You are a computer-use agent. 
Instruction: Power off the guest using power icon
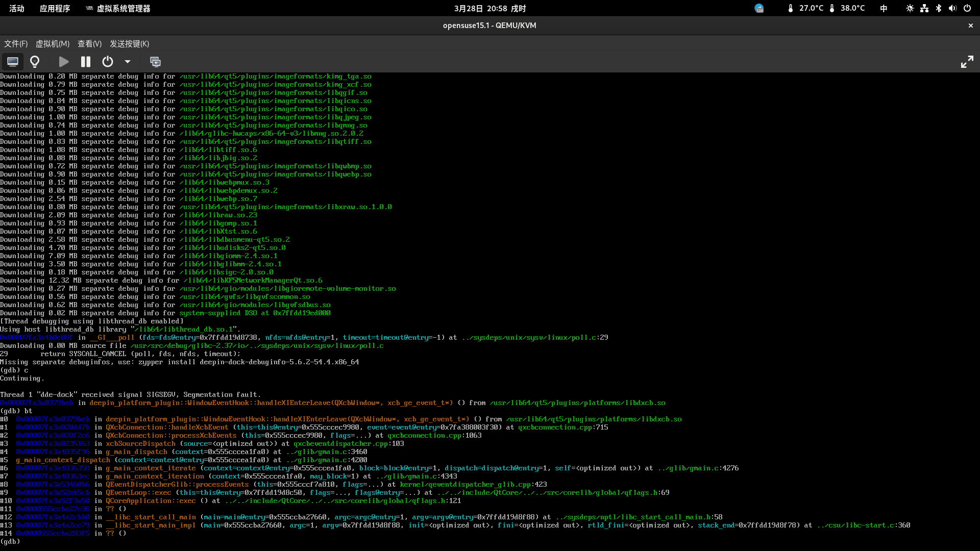(x=107, y=61)
